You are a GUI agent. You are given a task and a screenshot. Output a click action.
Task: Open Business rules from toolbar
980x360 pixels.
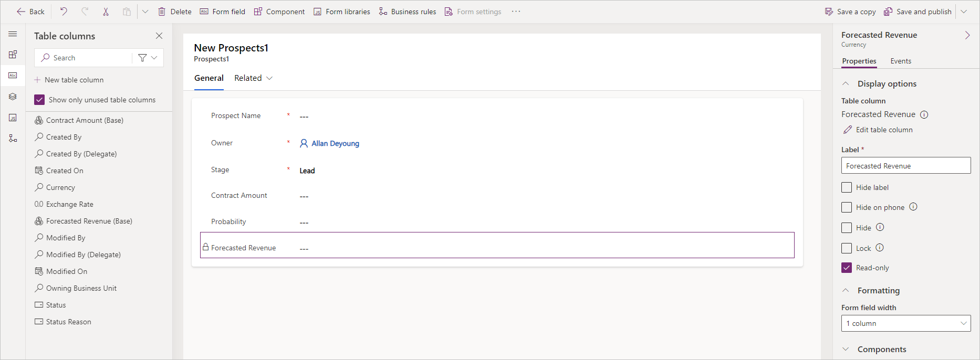point(408,12)
